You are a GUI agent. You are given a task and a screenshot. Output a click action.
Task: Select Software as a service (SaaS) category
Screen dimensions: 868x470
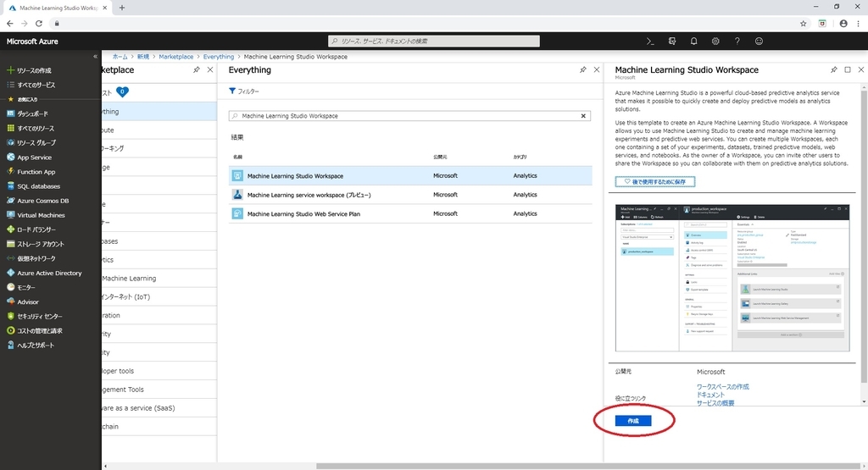pos(159,408)
